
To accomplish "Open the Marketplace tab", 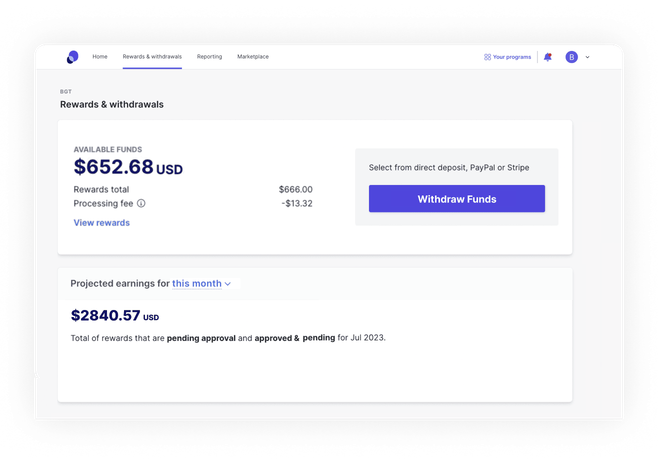I will 253,57.
